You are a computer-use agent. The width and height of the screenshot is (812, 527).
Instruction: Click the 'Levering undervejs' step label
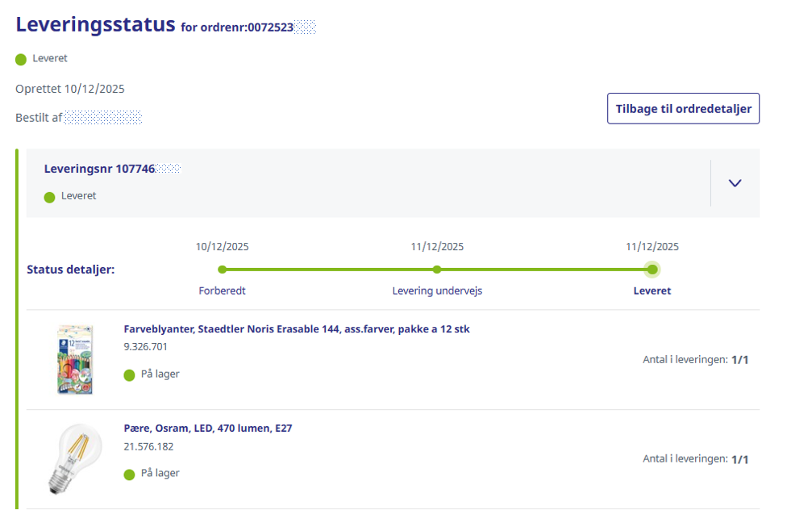click(437, 291)
